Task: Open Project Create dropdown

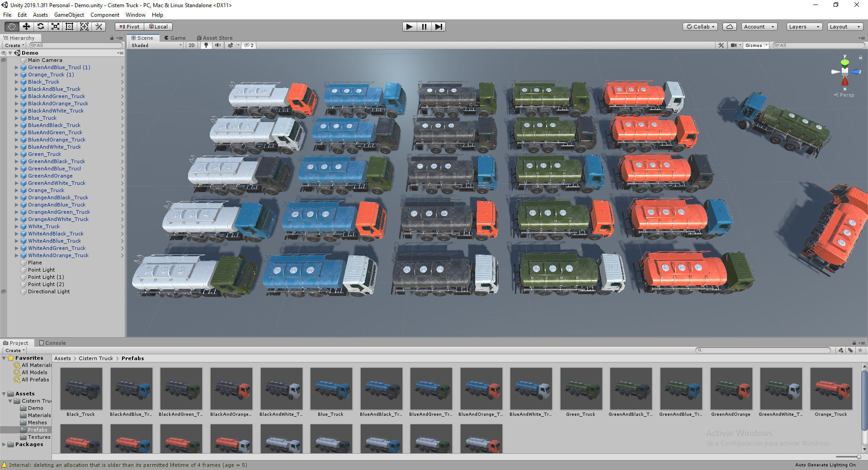Action: [x=15, y=350]
